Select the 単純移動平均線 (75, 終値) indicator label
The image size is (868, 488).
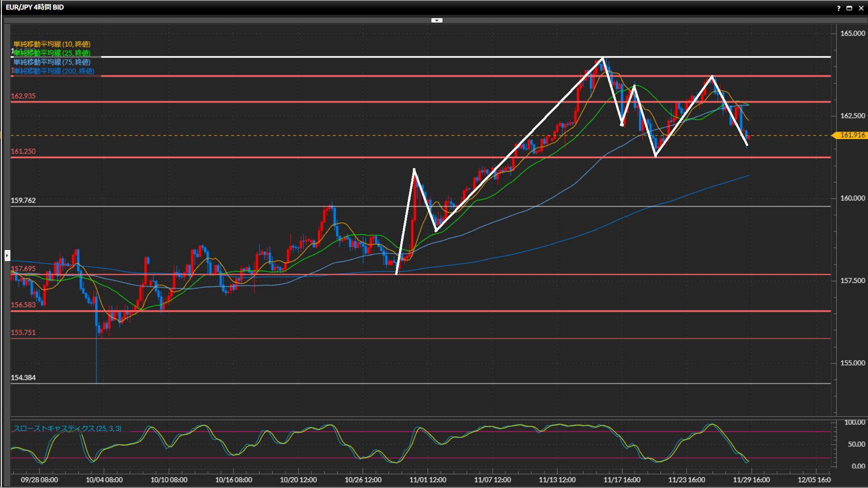click(x=52, y=62)
